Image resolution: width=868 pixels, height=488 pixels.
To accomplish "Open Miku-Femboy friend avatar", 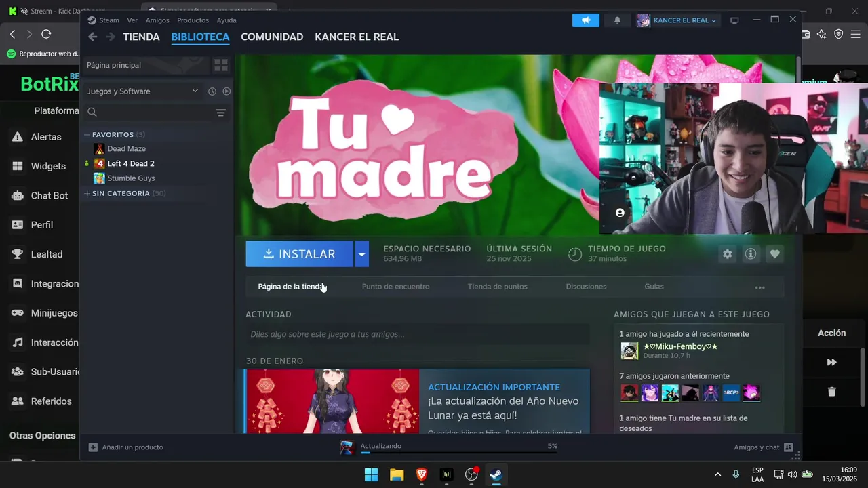I will pyautogui.click(x=629, y=350).
